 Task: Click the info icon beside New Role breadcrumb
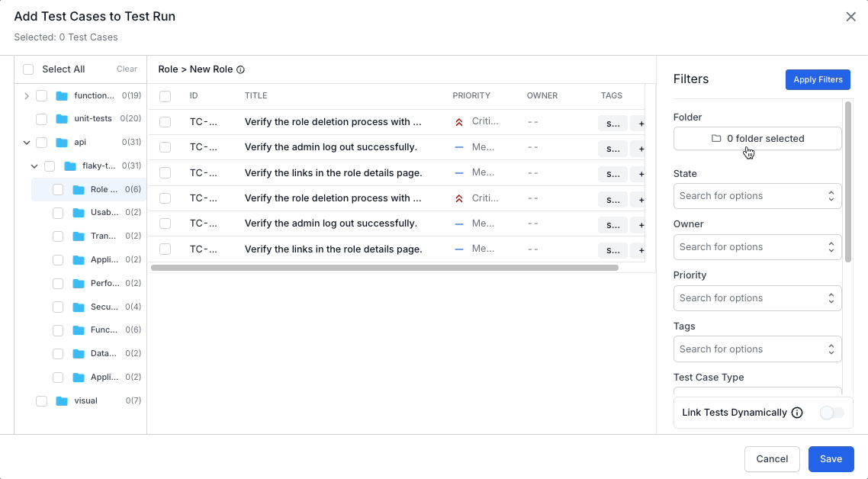[x=240, y=69]
